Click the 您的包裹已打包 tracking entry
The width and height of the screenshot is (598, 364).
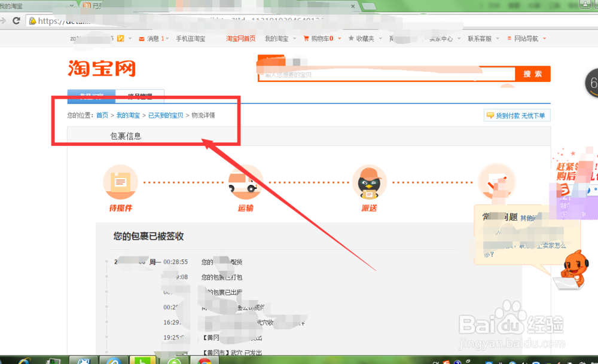pyautogui.click(x=222, y=277)
